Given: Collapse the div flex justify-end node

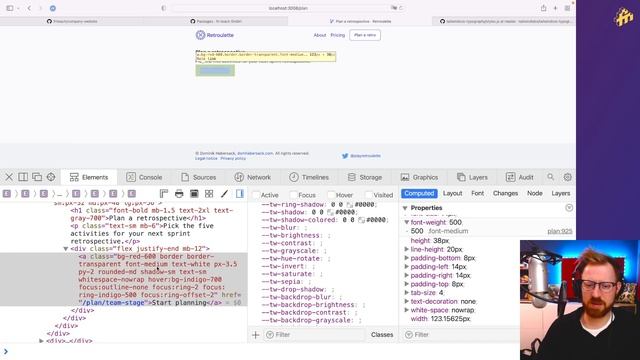Looking at the screenshot, I should 65,249.
